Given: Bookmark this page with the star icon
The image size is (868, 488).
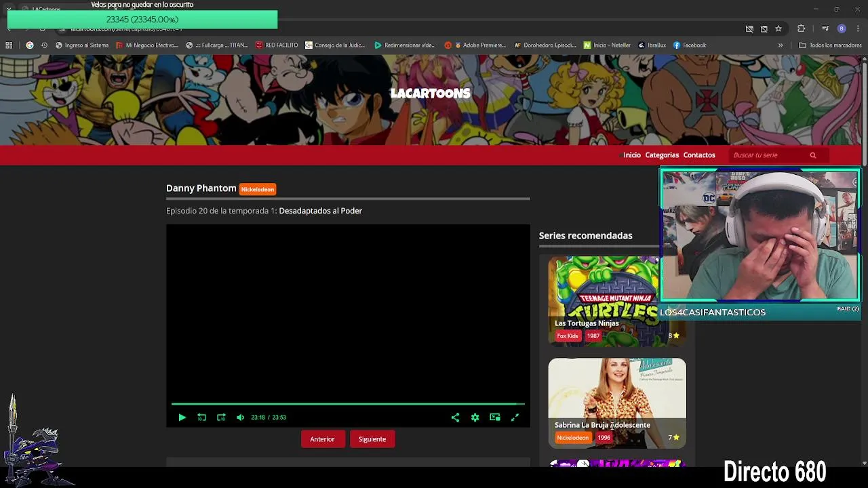Looking at the screenshot, I should click(x=778, y=29).
